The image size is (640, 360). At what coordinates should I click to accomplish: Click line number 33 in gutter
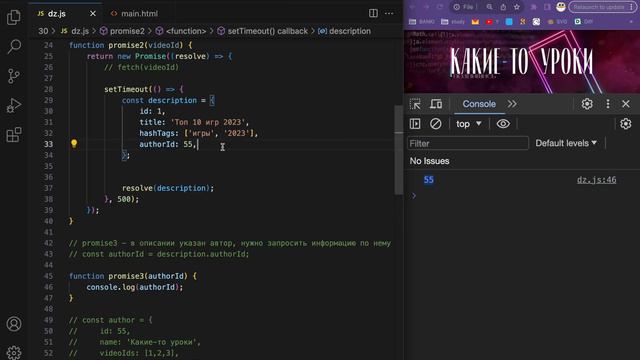click(48, 144)
